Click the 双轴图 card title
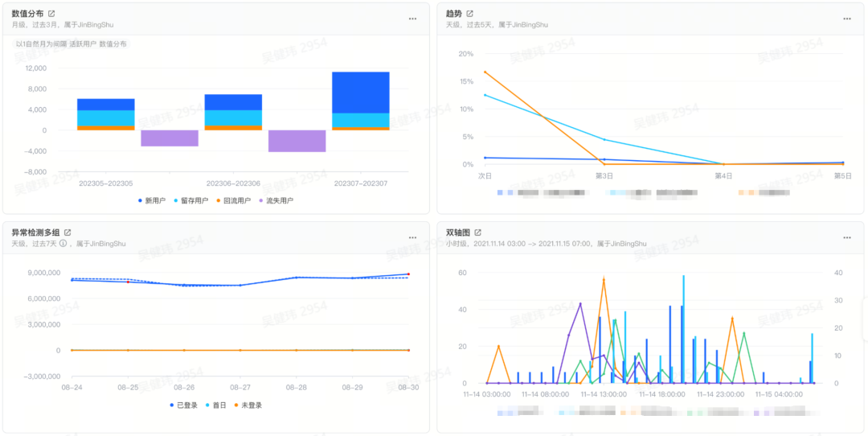Image resolution: width=868 pixels, height=436 pixels. [458, 232]
